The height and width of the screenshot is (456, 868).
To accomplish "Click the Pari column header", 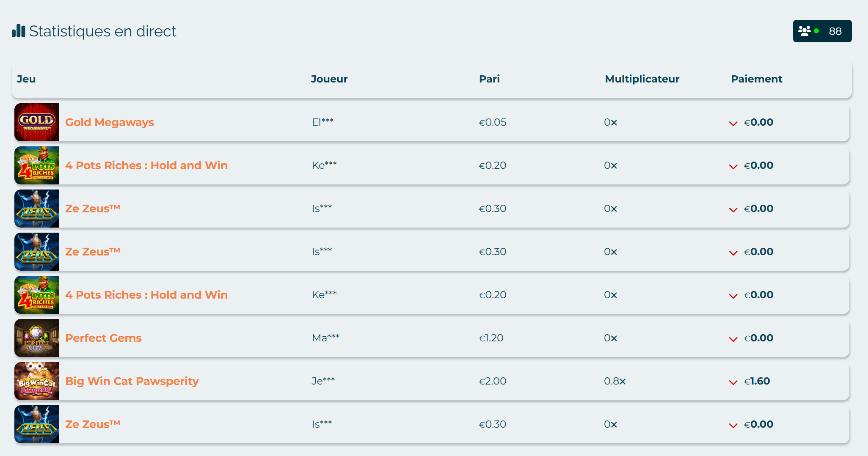I will pyautogui.click(x=489, y=79).
